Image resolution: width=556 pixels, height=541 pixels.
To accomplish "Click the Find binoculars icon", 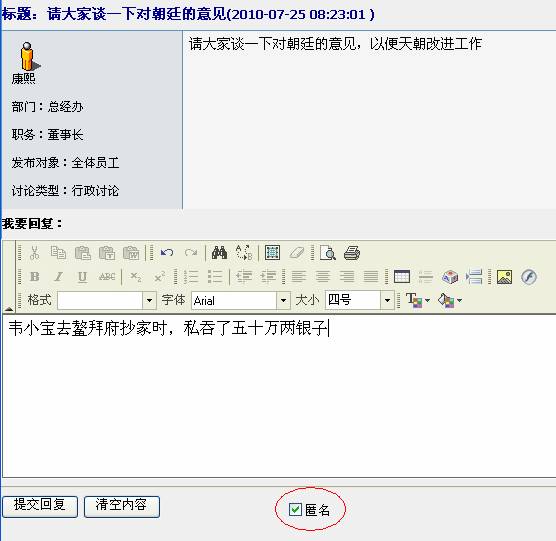I will (219, 253).
